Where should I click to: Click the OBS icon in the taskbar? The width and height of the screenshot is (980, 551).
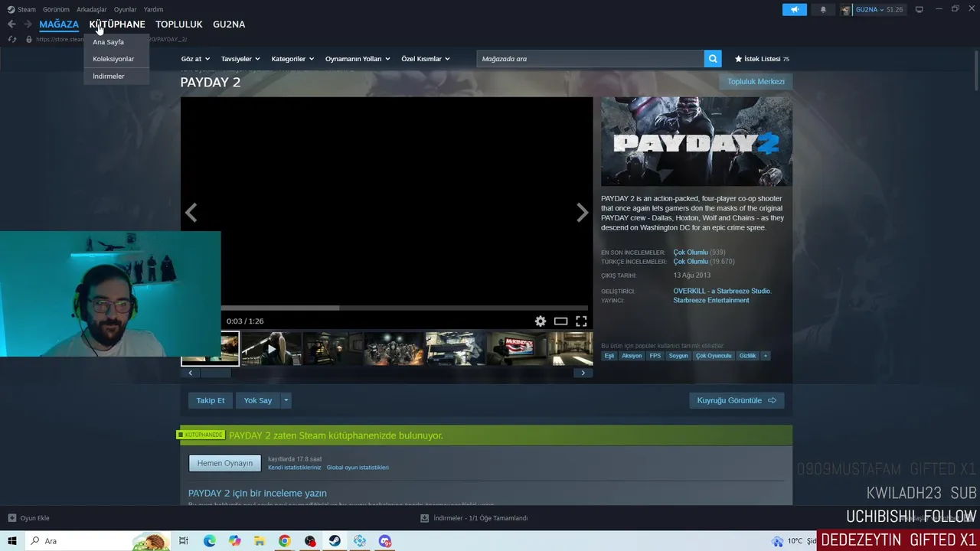click(310, 541)
